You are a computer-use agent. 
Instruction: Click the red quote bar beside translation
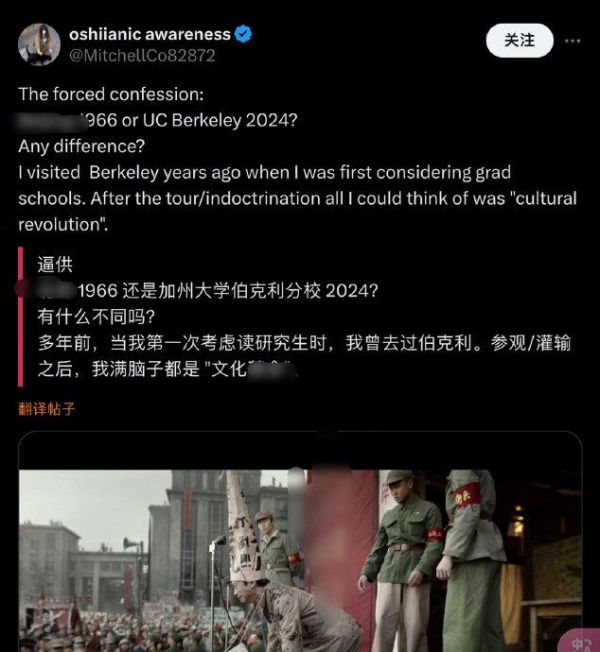tap(20, 317)
